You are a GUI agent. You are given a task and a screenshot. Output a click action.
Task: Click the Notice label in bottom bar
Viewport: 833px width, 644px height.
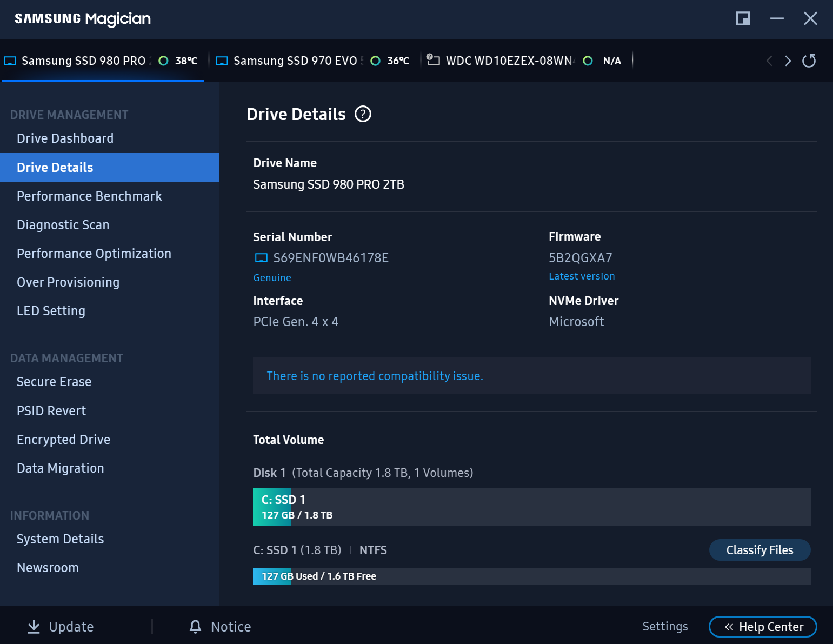[x=231, y=627]
